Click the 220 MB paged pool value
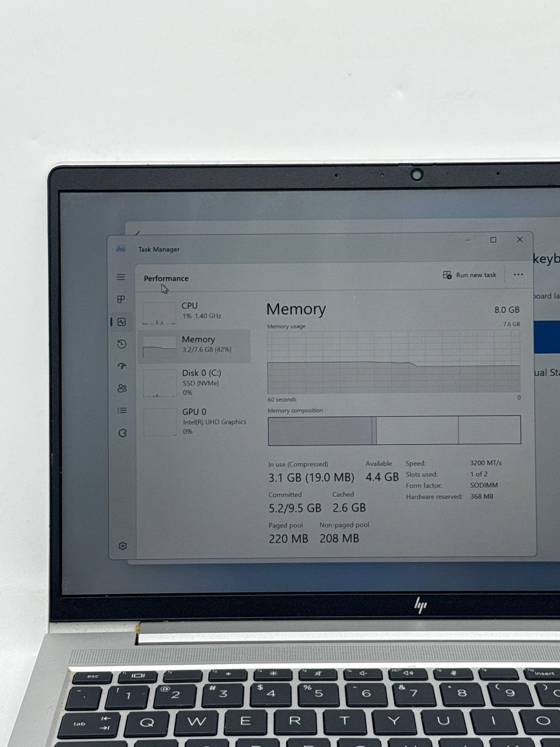The image size is (560, 747). [288, 539]
